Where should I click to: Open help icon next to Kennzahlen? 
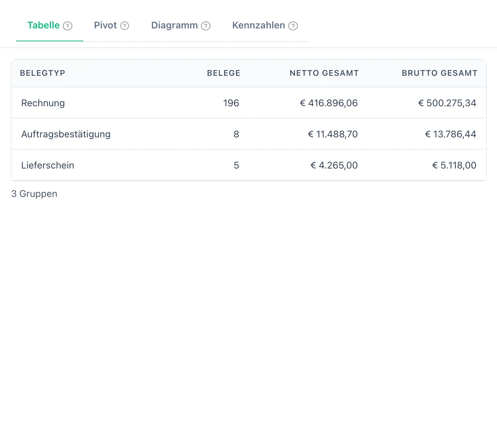click(x=293, y=26)
